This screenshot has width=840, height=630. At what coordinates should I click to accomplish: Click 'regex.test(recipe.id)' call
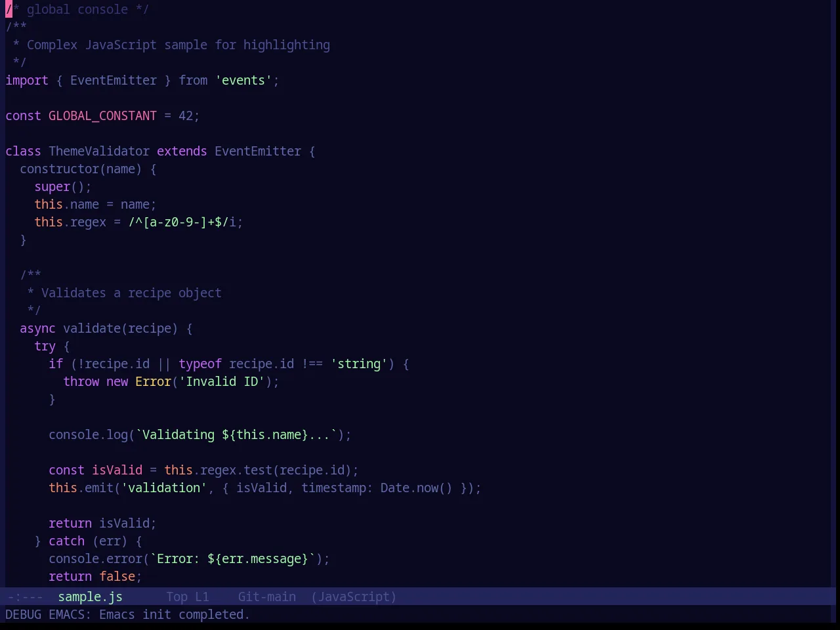[276, 470]
